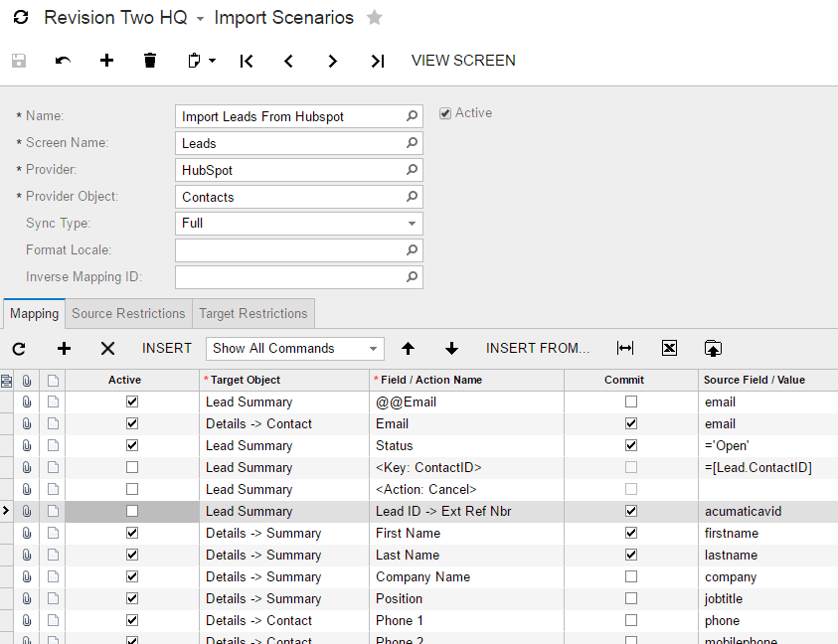Switch to Mapping tab

click(34, 314)
